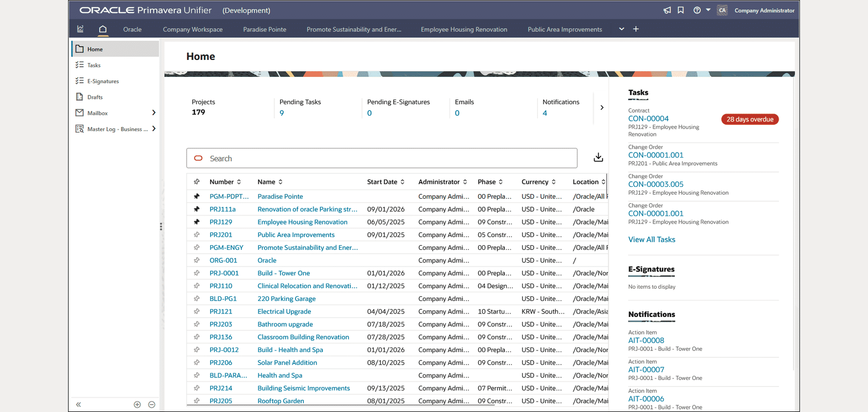
Task: Switch to the Employee Housing Renovation tab
Action: tap(464, 29)
